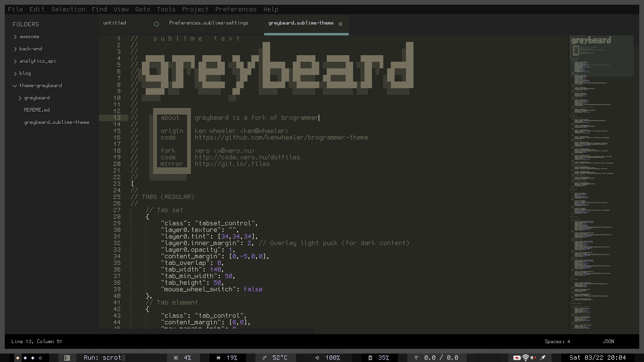Open the Selection menu
The image size is (644, 362).
pos(68,9)
